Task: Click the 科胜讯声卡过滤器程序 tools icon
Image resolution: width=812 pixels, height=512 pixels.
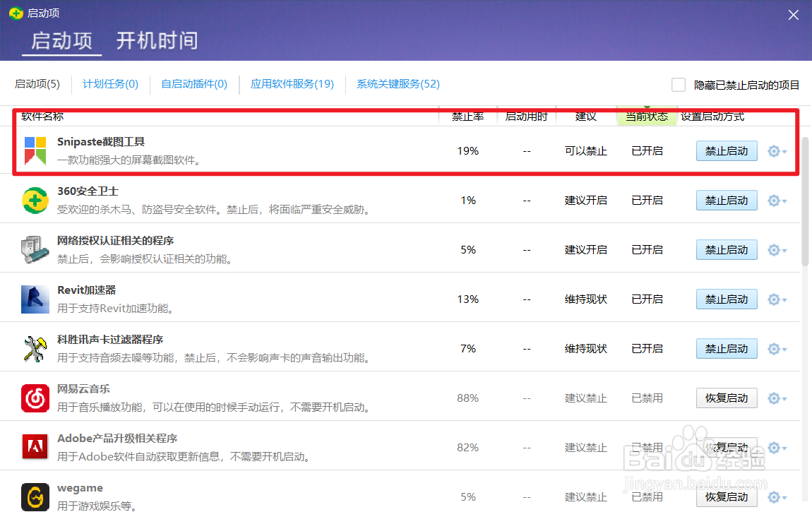Action: pos(35,348)
